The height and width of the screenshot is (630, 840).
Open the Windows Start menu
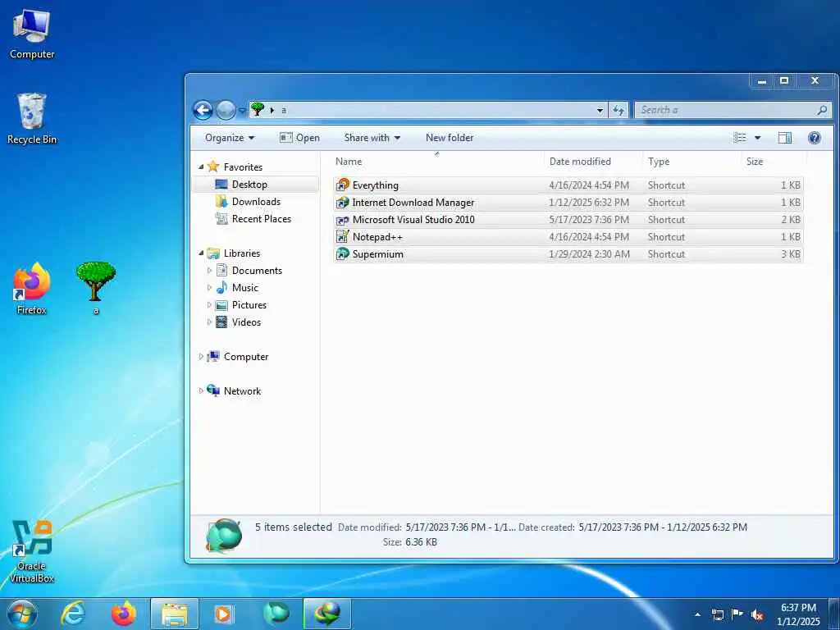coord(21,614)
